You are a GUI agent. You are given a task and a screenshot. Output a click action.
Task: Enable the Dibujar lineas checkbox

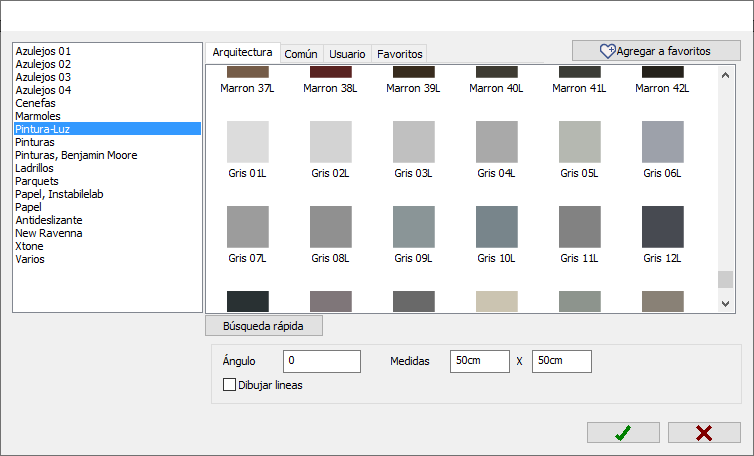(x=229, y=385)
